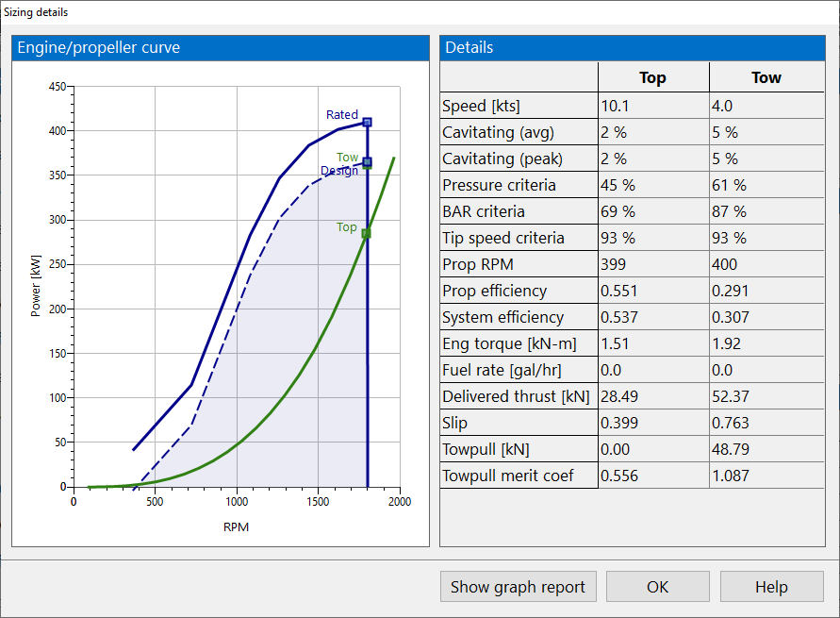The width and height of the screenshot is (840, 618).
Task: Click the Tow/Design marker on the graph
Action: (x=367, y=162)
